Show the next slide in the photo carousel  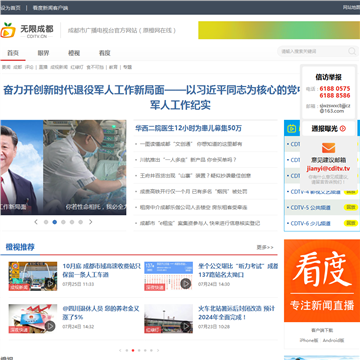pyautogui.click(x=90, y=222)
